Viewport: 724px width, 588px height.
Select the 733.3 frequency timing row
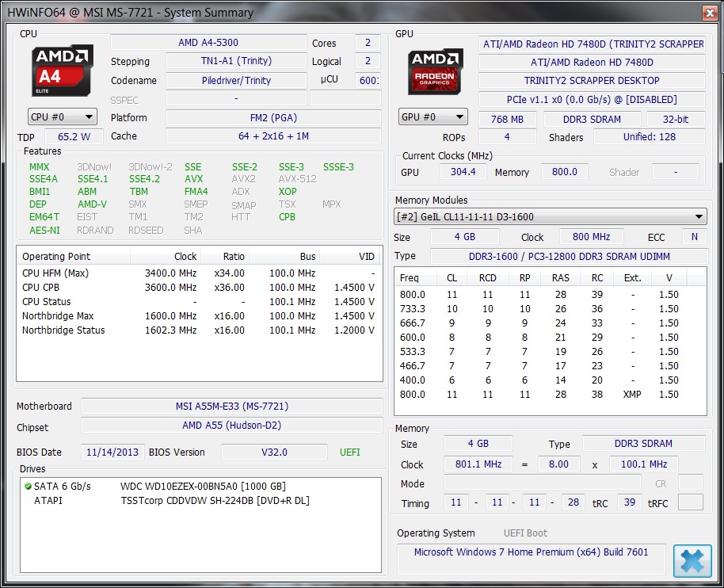point(551,308)
